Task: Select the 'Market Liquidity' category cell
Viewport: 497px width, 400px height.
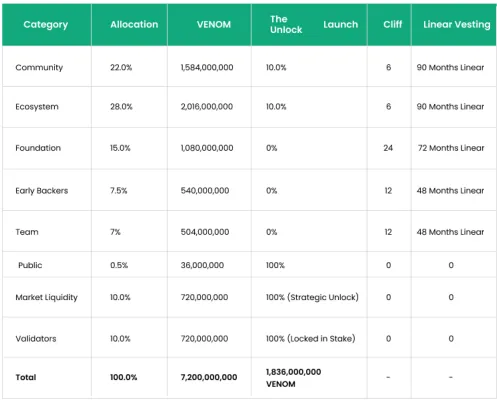Action: pyautogui.click(x=46, y=298)
